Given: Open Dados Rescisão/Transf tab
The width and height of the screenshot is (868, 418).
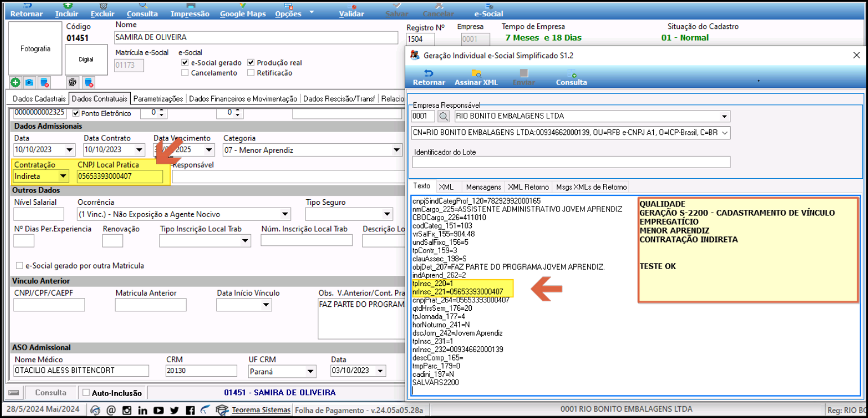Looking at the screenshot, I should pyautogui.click(x=339, y=99).
